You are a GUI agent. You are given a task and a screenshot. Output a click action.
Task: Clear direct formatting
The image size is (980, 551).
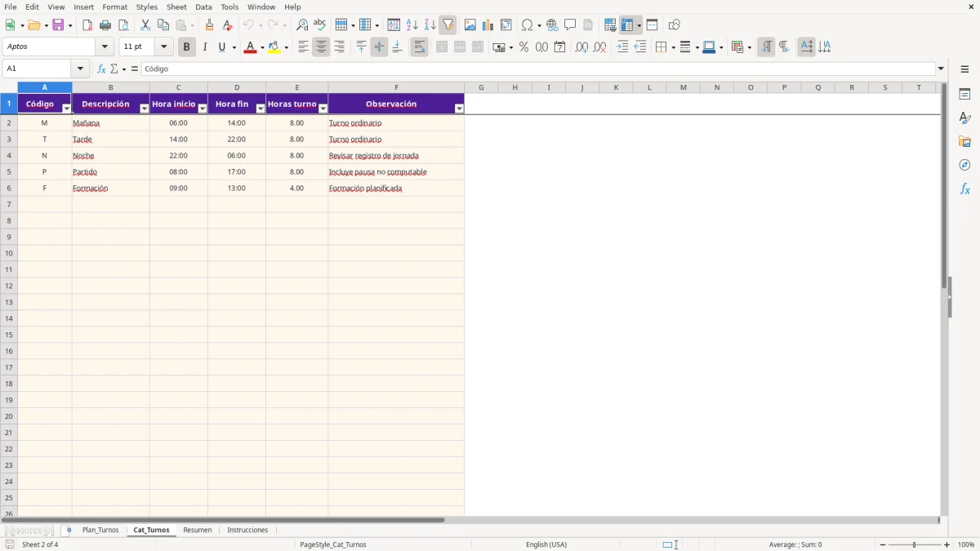227,25
